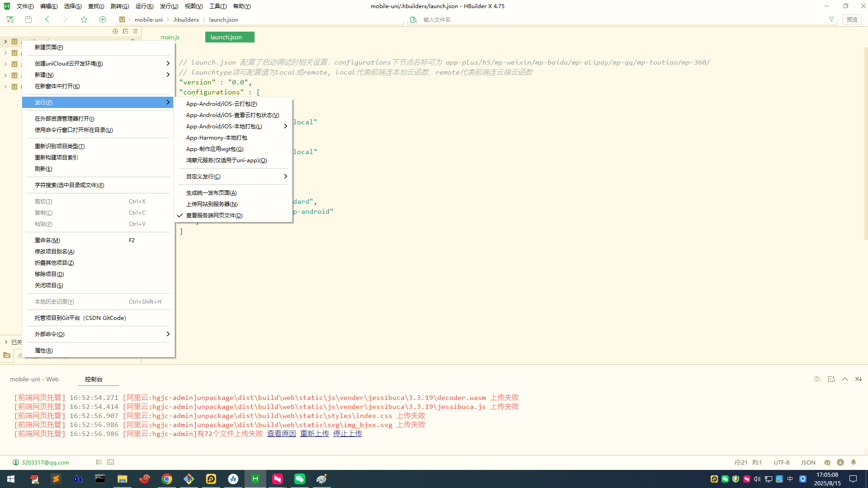Open the project panel hamburger menu icon
The image size is (868, 488).
tap(135, 31)
